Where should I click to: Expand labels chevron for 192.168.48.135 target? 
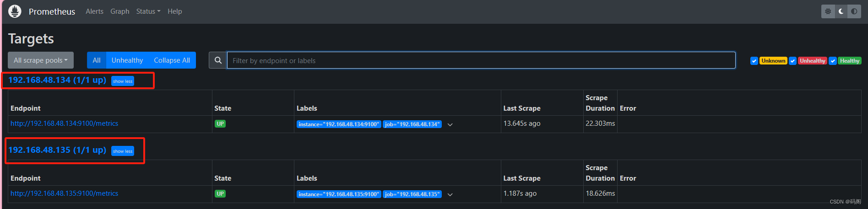coord(450,194)
